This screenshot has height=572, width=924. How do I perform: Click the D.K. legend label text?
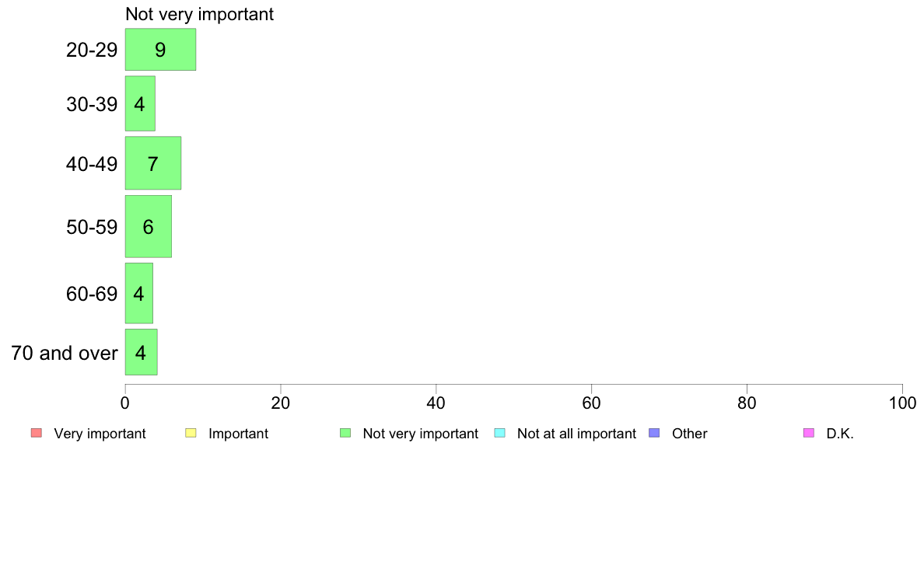(x=840, y=434)
